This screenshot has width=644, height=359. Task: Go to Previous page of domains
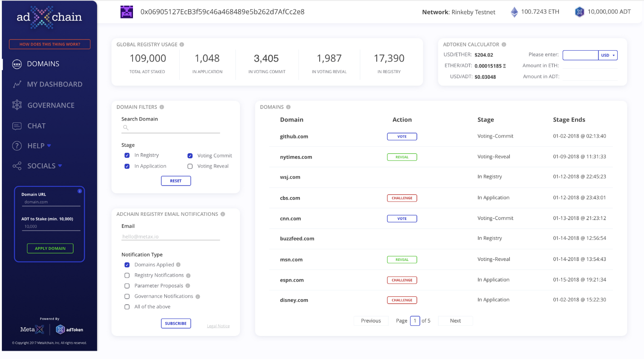(371, 321)
